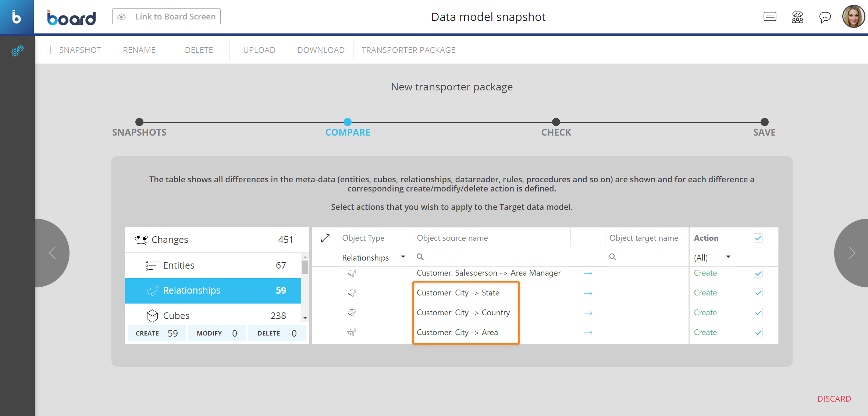Select the Entities 67 category
Screen dimensions: 868x416
pos(213,265)
